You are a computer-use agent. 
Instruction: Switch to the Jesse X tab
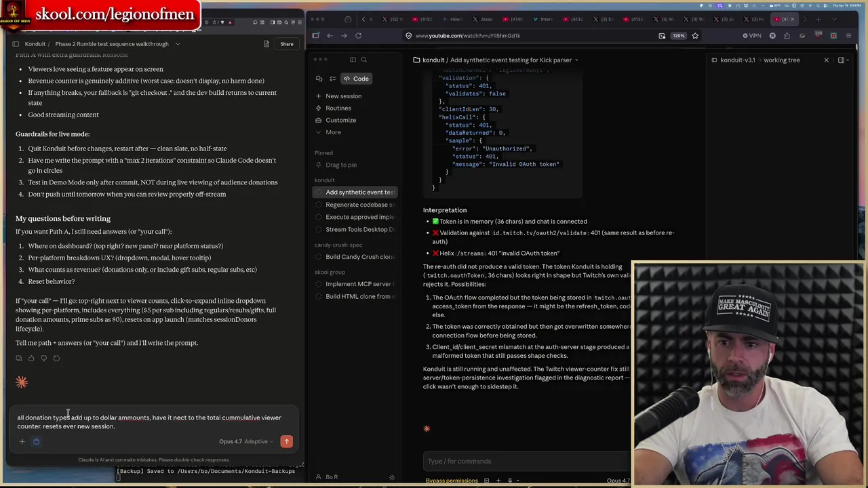click(x=483, y=19)
